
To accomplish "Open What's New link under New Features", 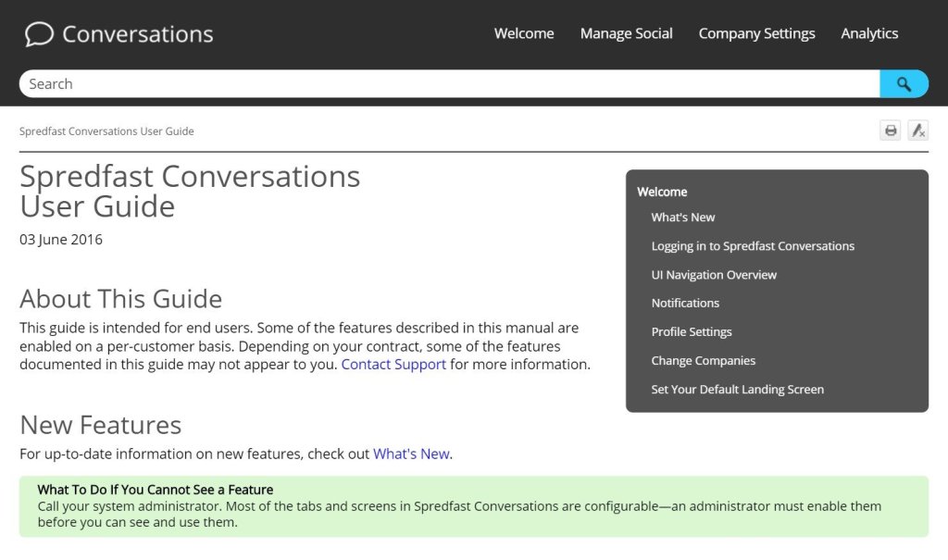I will coord(411,454).
